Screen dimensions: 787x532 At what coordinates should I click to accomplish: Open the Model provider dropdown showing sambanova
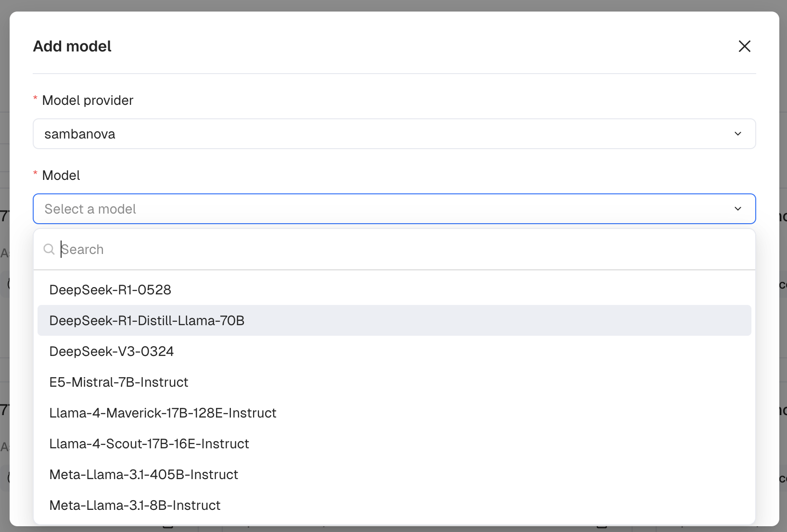394,134
